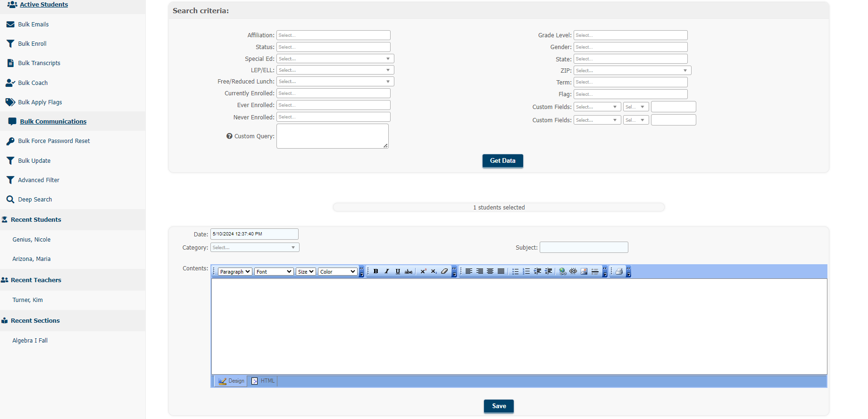The width and height of the screenshot is (868, 419).
Task: Toggle bold formatting in the editor
Action: click(376, 271)
